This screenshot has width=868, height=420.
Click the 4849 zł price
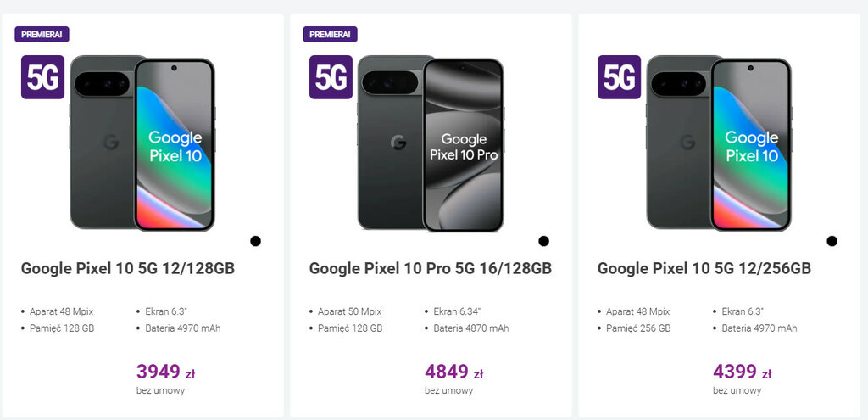click(453, 372)
